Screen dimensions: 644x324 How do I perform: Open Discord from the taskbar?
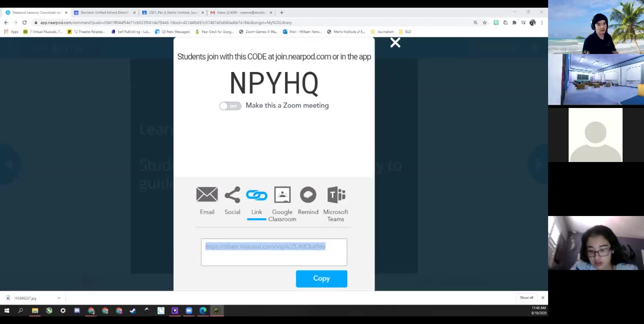tap(77, 310)
